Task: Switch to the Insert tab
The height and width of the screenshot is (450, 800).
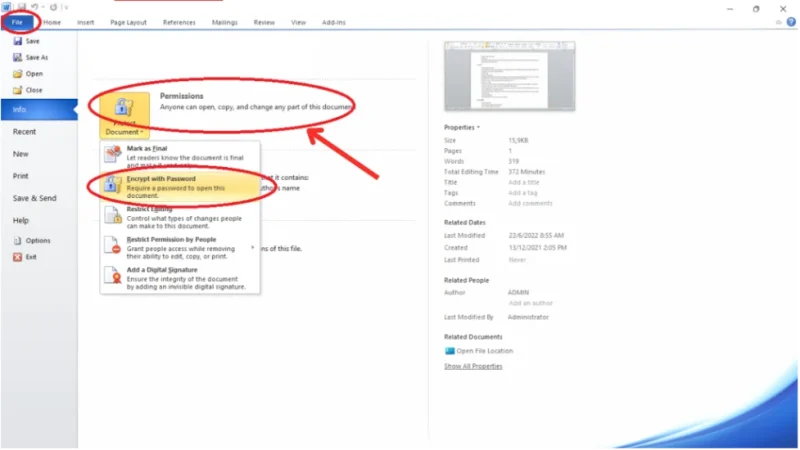Action: pyautogui.click(x=85, y=22)
